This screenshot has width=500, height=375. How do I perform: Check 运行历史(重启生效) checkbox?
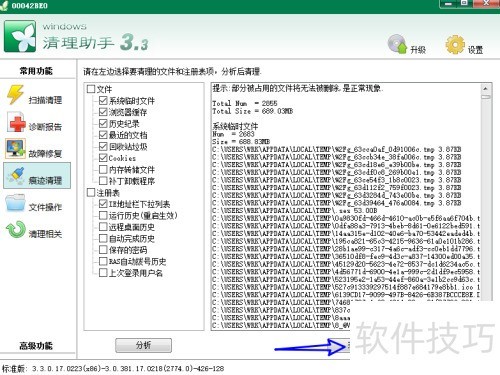(103, 215)
